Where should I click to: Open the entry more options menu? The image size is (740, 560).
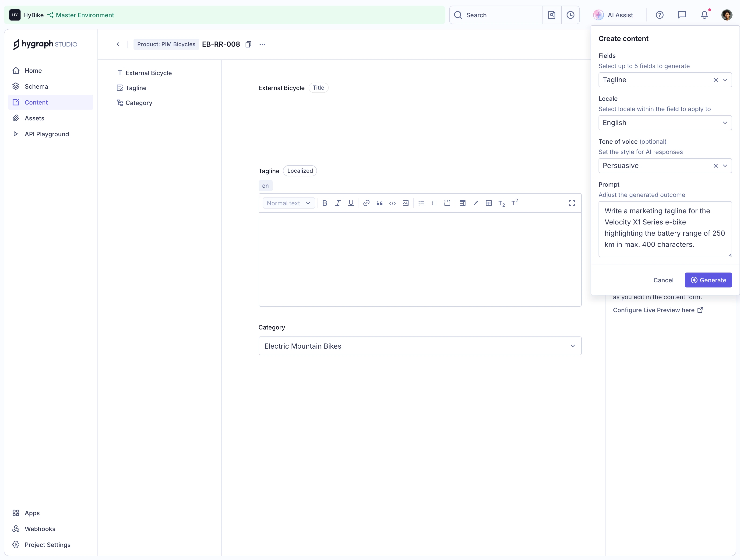pos(262,45)
